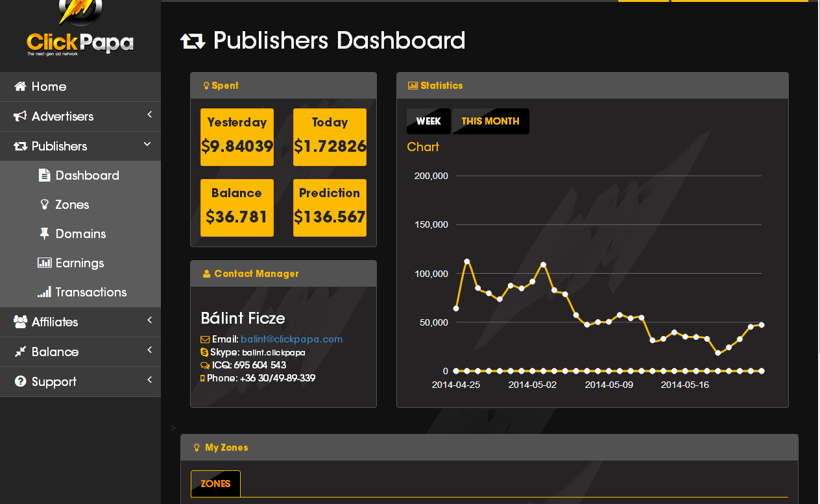820x504 pixels.
Task: Expand the Advertisers menu chevron
Action: pos(149,115)
